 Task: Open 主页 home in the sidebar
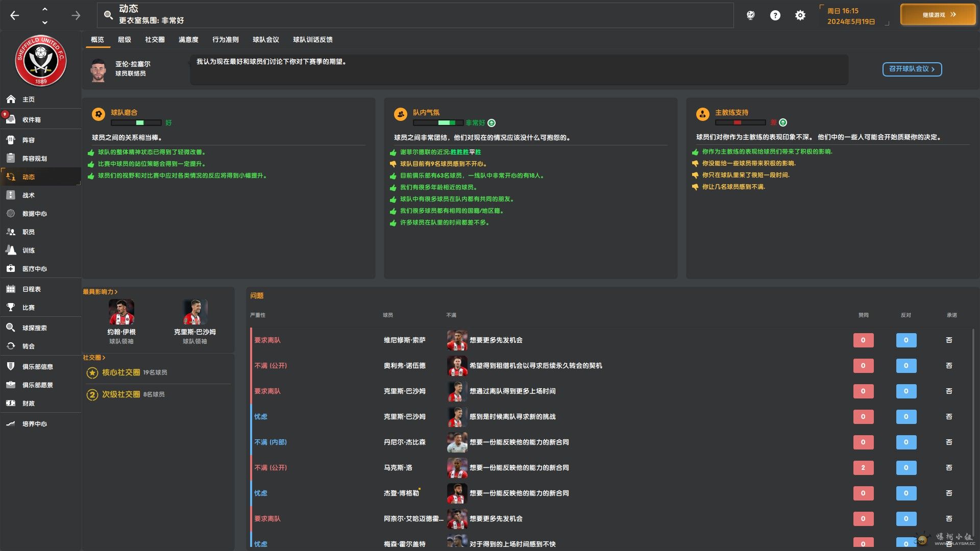pos(41,99)
